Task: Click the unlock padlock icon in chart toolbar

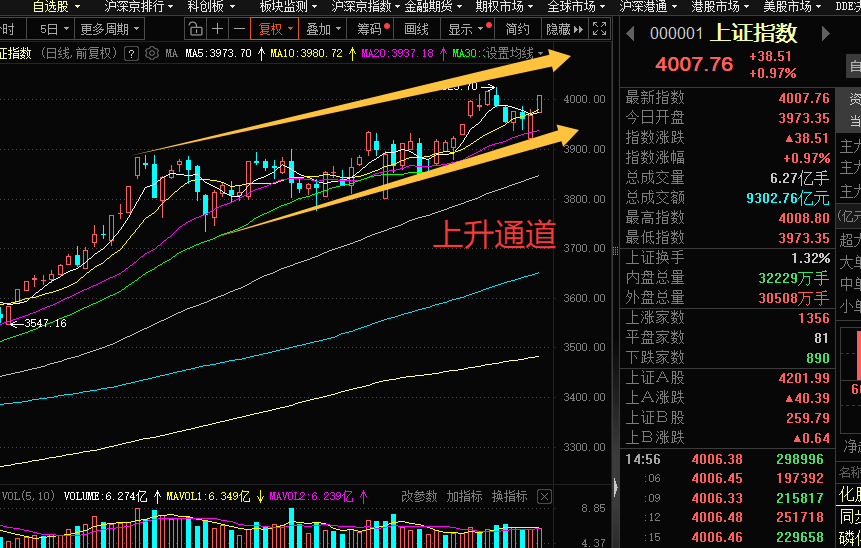Action: point(194,29)
